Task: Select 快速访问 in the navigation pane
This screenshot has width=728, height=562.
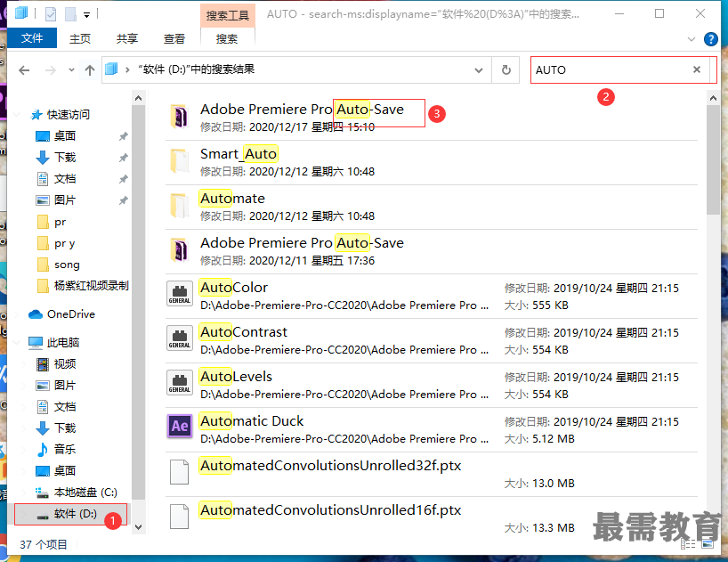Action: click(x=68, y=114)
